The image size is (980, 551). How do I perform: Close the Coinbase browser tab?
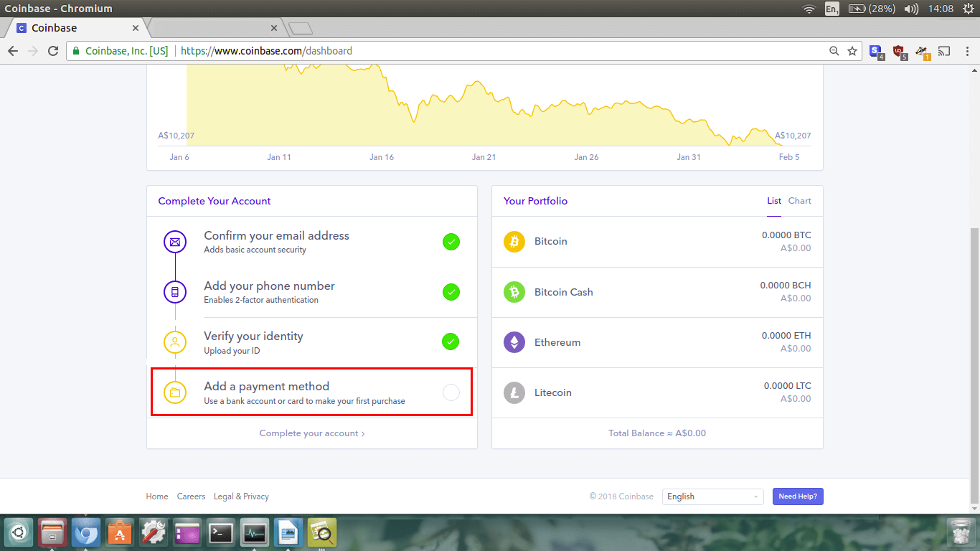[134, 28]
